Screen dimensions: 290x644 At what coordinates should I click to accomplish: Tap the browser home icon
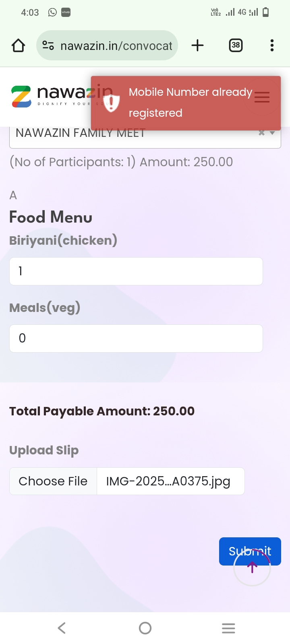(x=18, y=45)
